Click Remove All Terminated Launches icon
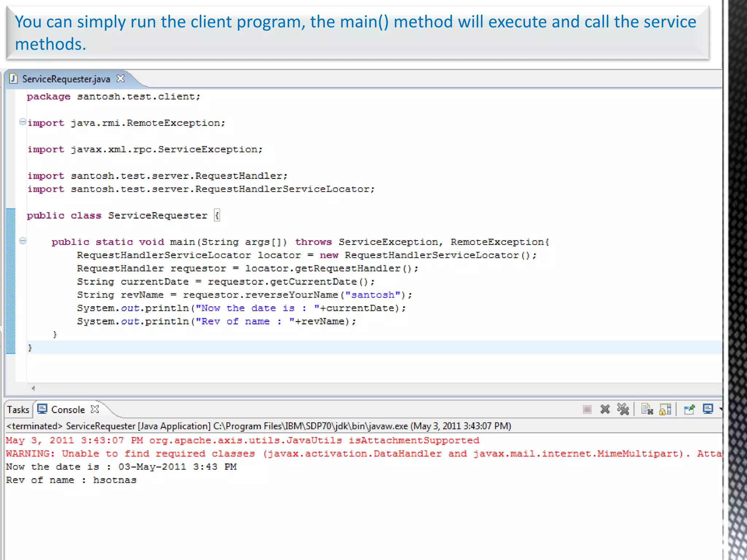This screenshot has width=747, height=560. coord(623,409)
